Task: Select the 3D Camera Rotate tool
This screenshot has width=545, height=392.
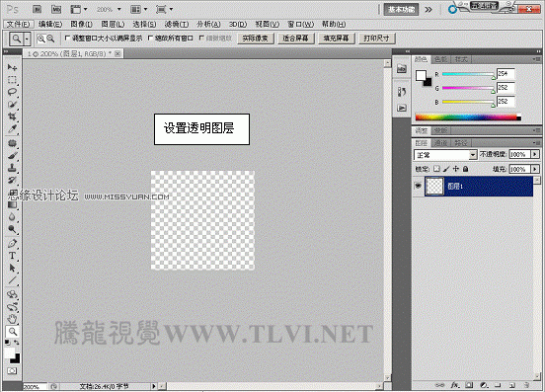Action: pyautogui.click(x=12, y=307)
